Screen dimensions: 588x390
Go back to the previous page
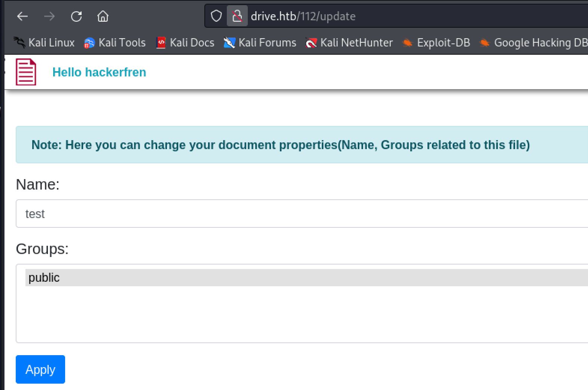click(x=23, y=16)
